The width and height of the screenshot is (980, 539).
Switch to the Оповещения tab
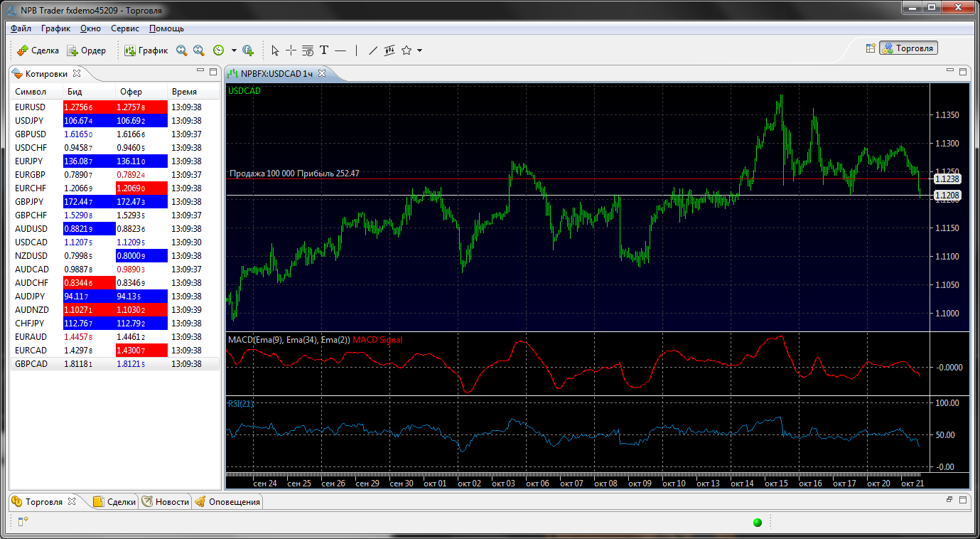[x=227, y=501]
